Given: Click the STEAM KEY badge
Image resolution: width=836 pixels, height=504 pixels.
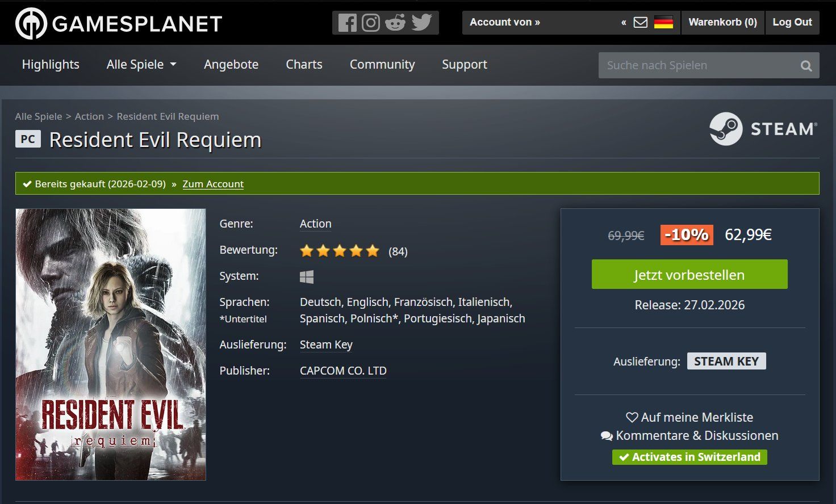Looking at the screenshot, I should click(x=726, y=362).
